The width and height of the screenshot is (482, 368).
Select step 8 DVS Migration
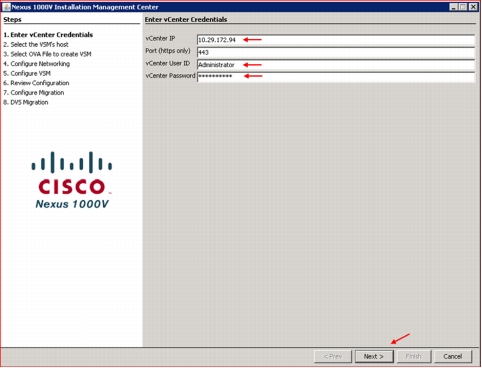click(26, 102)
